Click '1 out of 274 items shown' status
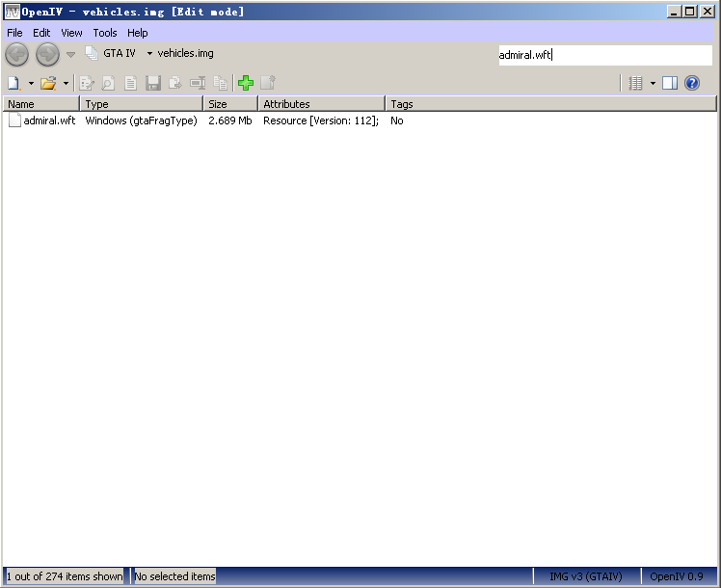The height and width of the screenshot is (588, 721). [65, 576]
